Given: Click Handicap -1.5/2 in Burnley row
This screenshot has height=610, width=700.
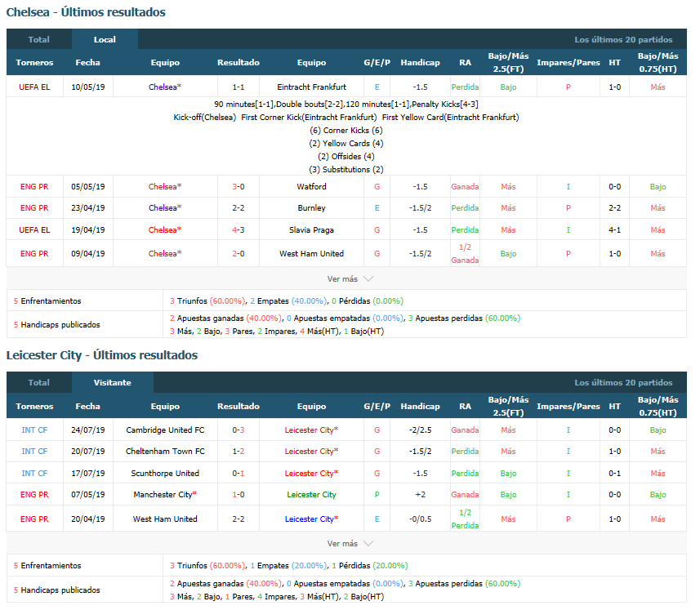Looking at the screenshot, I should (x=420, y=208).
